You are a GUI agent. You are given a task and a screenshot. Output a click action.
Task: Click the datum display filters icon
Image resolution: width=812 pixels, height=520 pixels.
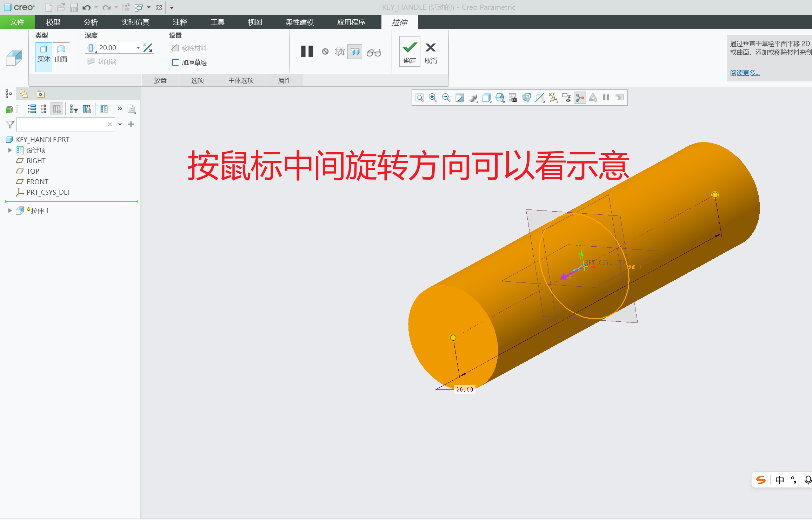click(x=554, y=98)
